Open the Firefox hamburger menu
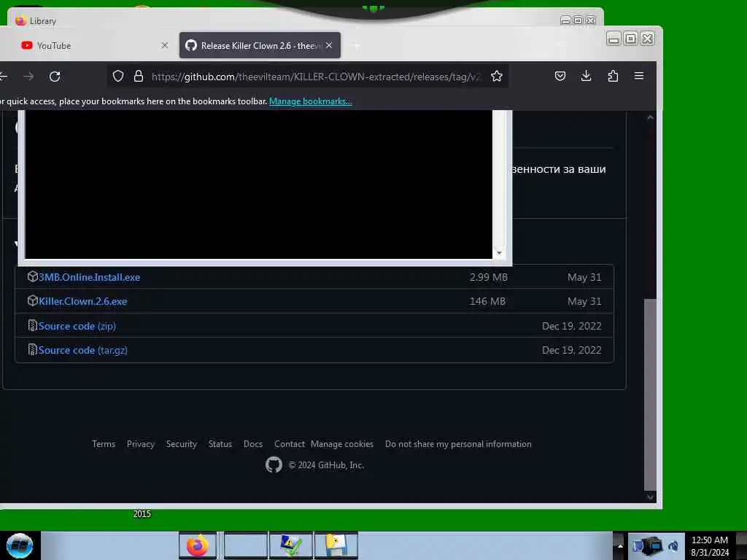747x560 pixels. (x=639, y=76)
